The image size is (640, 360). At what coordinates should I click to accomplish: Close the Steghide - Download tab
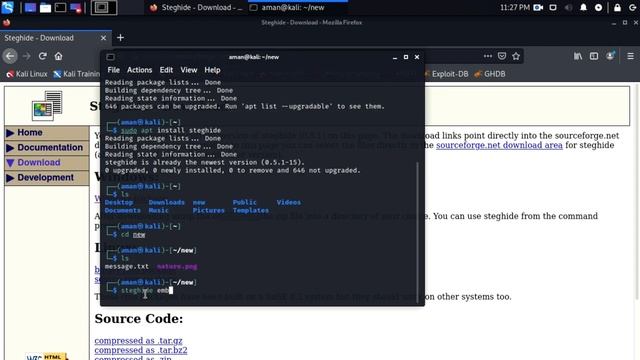coord(103,38)
